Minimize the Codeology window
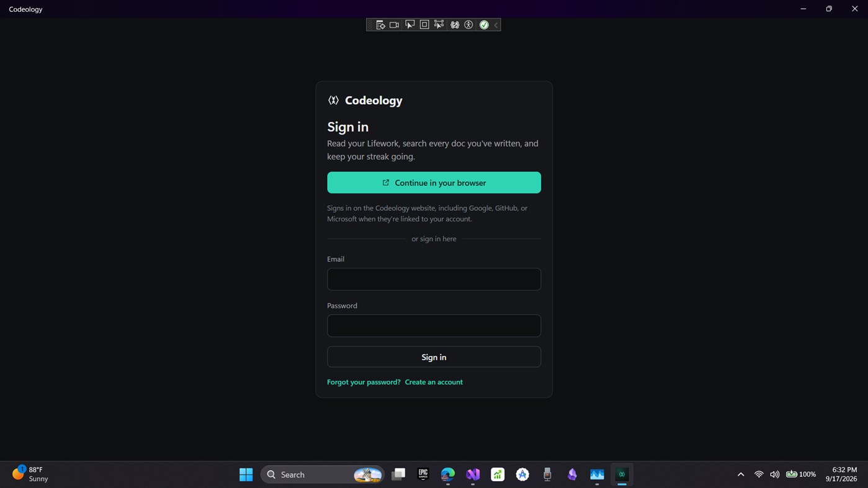This screenshot has width=868, height=488. [x=803, y=9]
